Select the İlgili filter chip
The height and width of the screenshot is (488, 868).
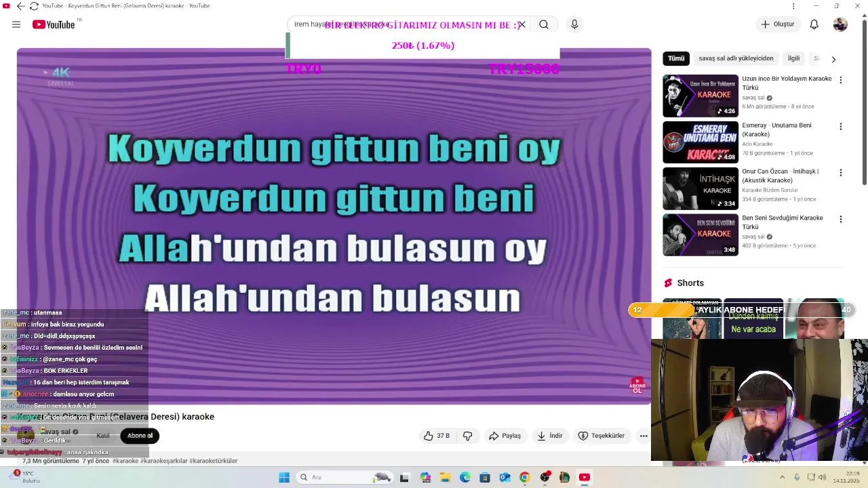coord(793,58)
